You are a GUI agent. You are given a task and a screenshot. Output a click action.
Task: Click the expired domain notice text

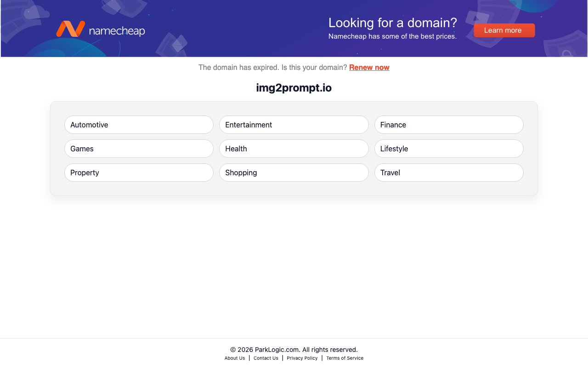coord(273,67)
